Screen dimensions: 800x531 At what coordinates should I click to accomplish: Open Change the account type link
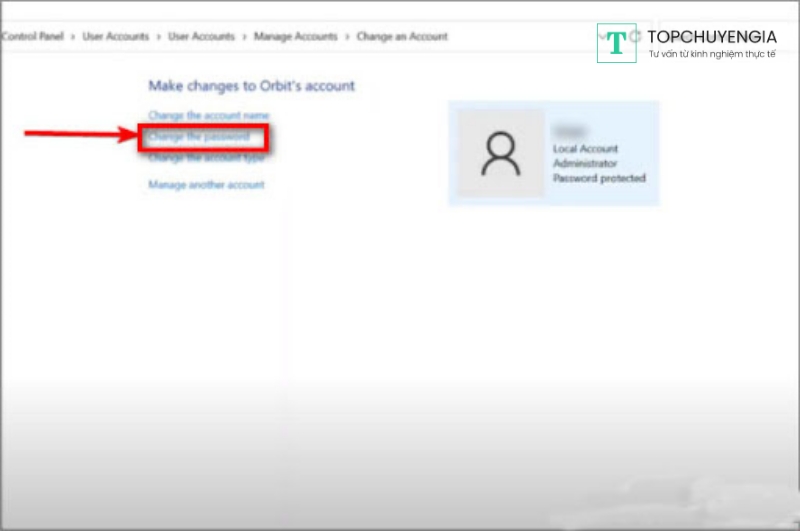(206, 158)
